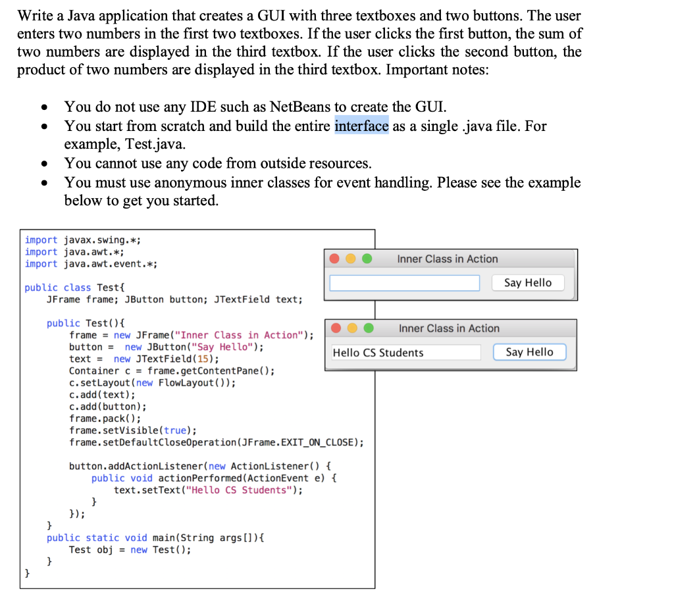Click the code line import java.awt.event.*;
This screenshot has width=674, height=616.
[x=91, y=264]
